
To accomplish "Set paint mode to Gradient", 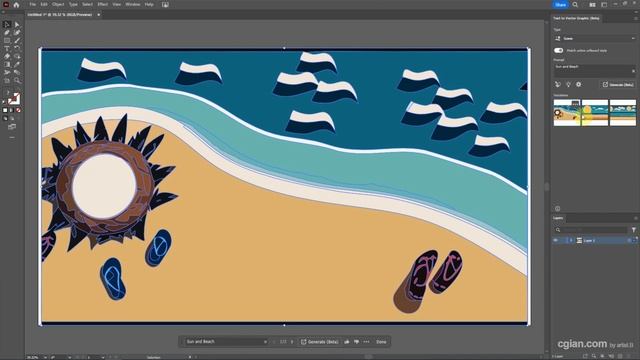I will 11,110.
